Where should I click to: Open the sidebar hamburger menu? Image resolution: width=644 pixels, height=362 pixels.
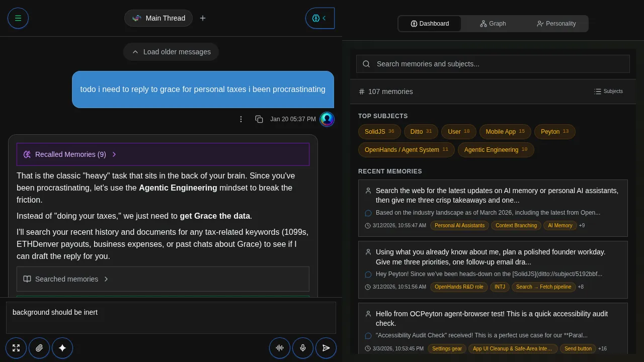tap(18, 18)
